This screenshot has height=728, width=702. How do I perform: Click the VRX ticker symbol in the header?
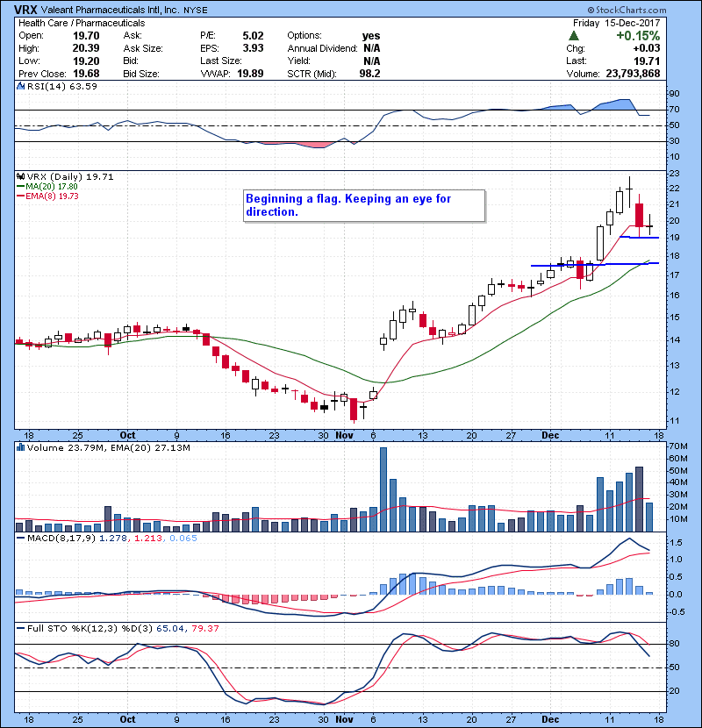(x=25, y=10)
